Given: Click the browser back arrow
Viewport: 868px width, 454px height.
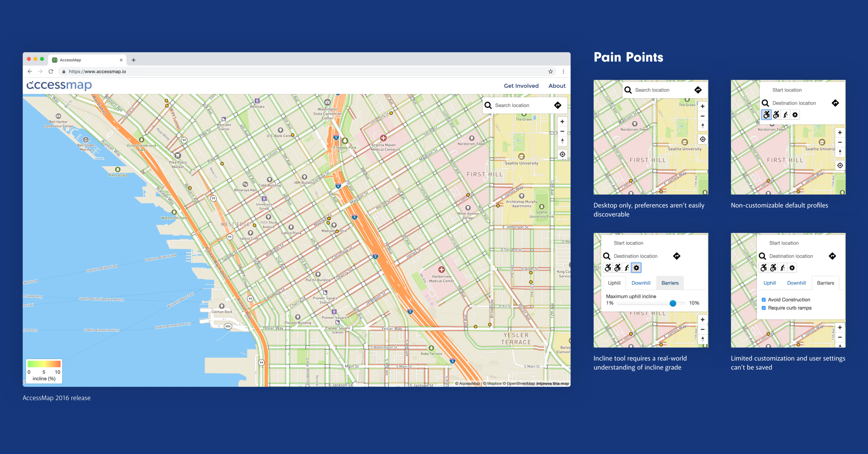Looking at the screenshot, I should pos(30,71).
